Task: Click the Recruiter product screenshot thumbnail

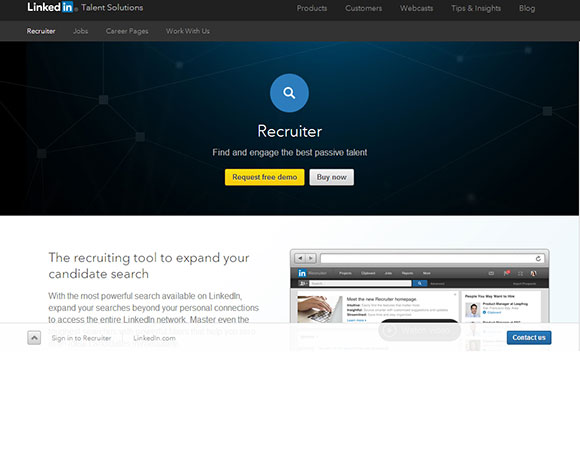Action: click(x=419, y=300)
